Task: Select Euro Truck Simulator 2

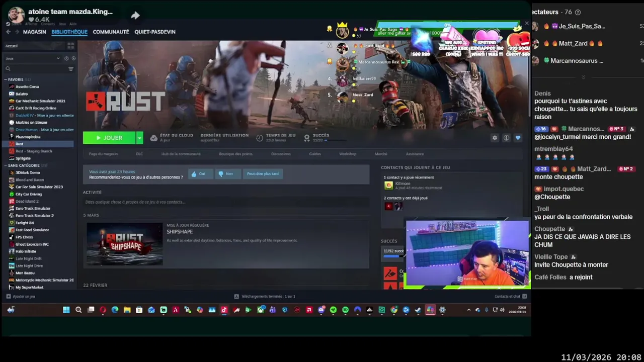Action: coord(34,216)
